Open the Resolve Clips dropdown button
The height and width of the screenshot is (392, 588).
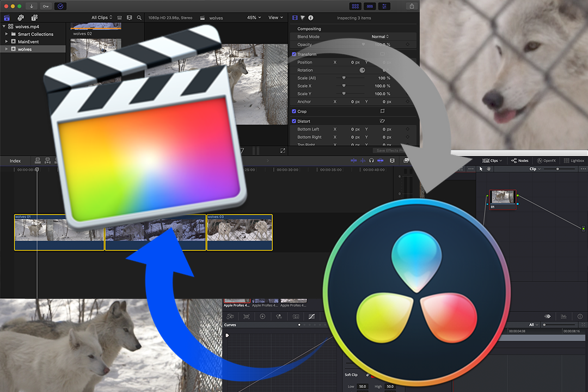point(492,161)
